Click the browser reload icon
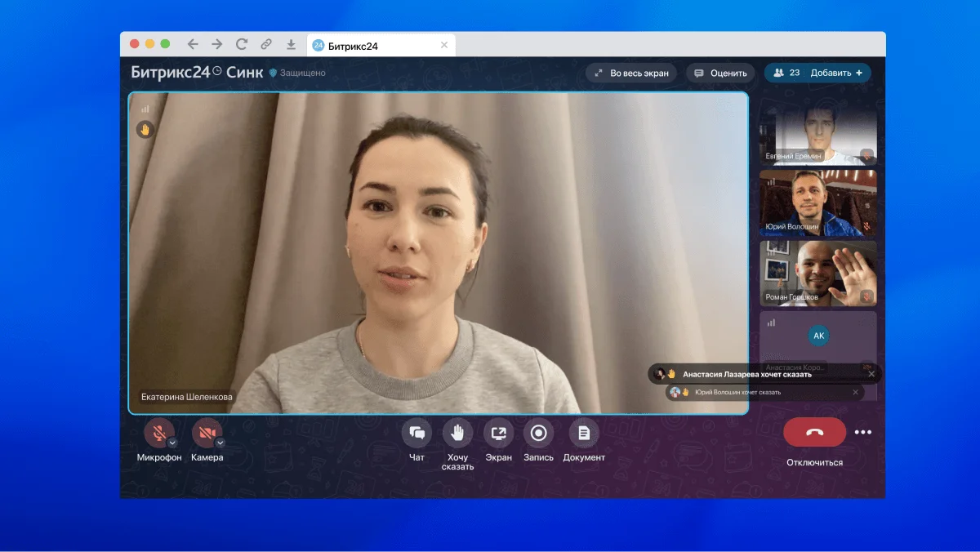Image resolution: width=980 pixels, height=552 pixels. 241,45
